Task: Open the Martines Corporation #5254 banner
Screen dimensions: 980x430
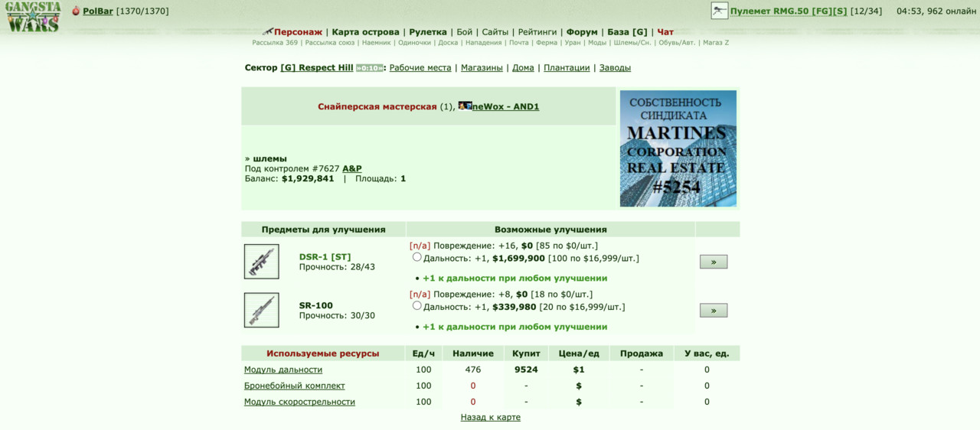Action: (x=678, y=148)
